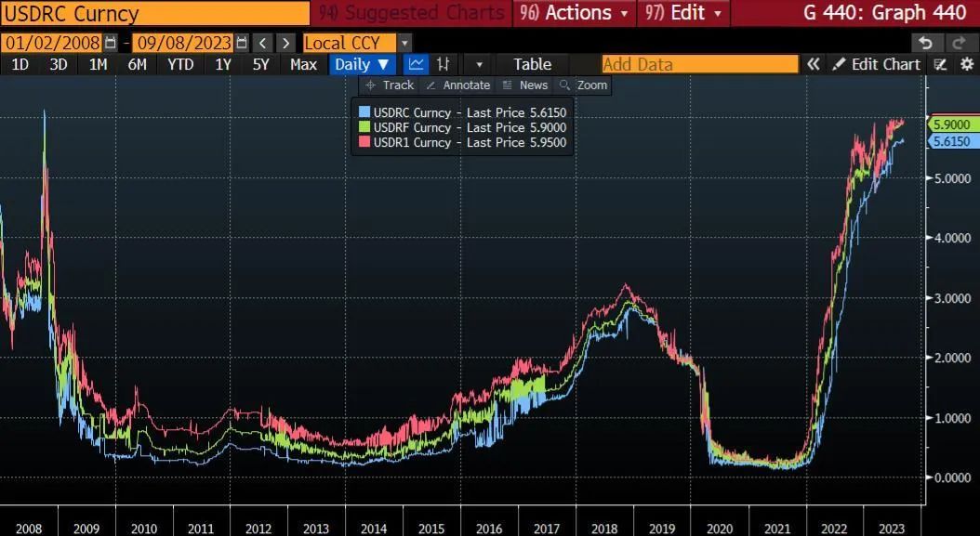Open start date calendar picker
The height and width of the screenshot is (536, 980).
click(x=112, y=43)
